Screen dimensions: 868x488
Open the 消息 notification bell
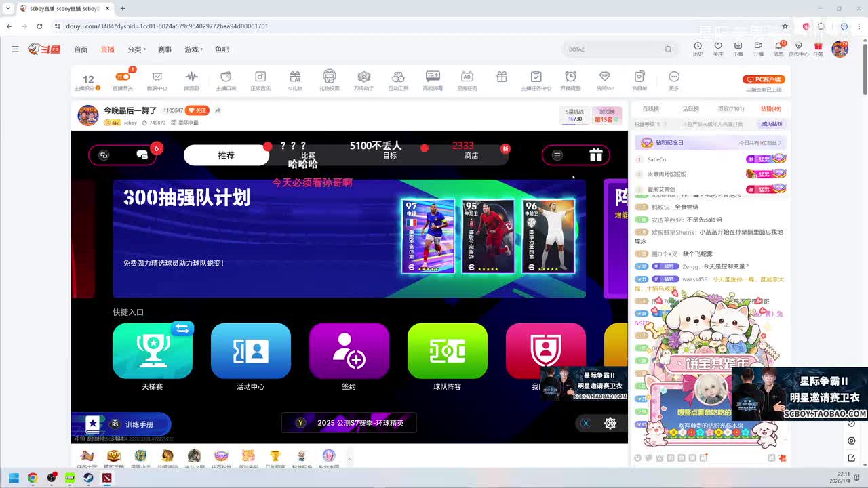click(778, 47)
